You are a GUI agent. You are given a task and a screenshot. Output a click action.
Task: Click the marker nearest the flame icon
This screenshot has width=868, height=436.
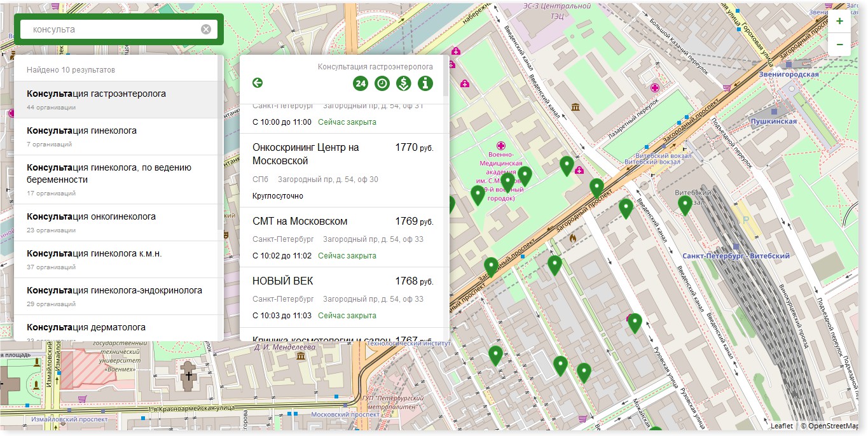pyautogui.click(x=555, y=265)
